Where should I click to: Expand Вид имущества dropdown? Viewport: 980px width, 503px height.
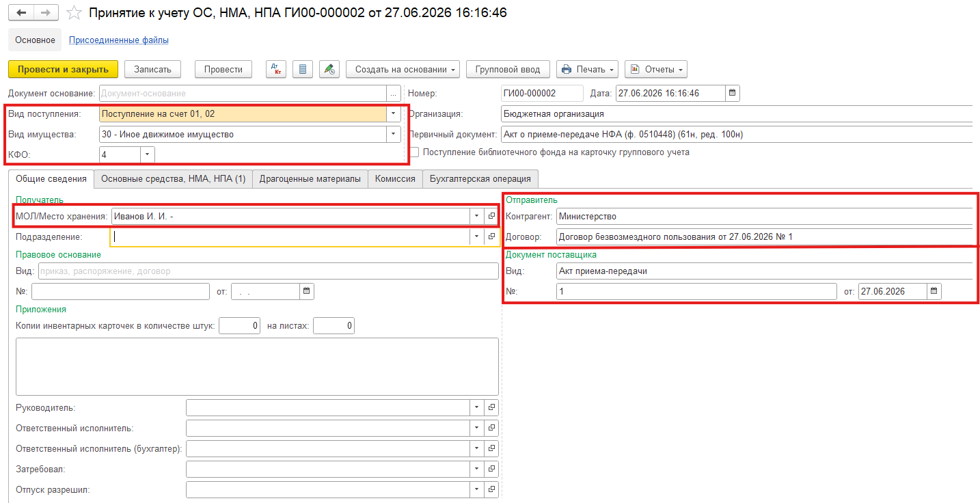coord(393,135)
